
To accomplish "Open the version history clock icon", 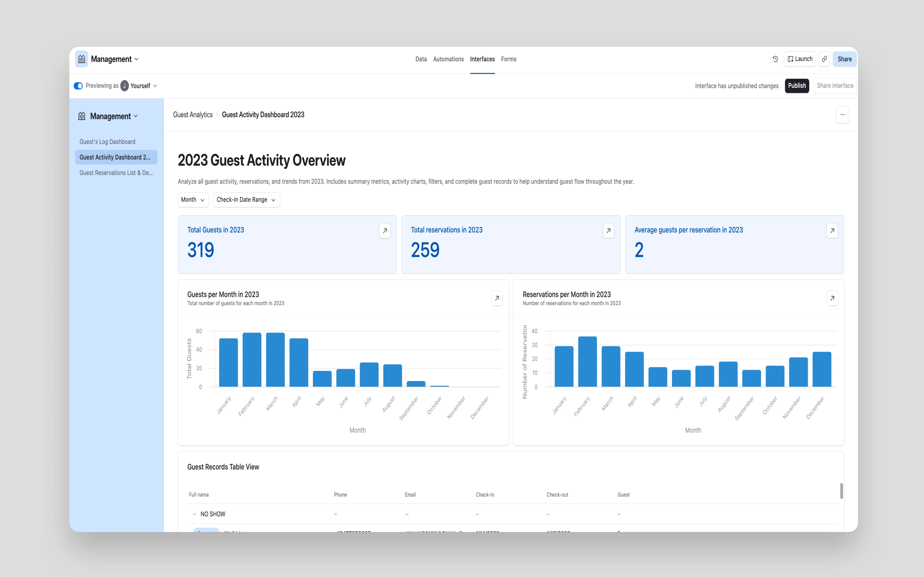I will coord(775,59).
